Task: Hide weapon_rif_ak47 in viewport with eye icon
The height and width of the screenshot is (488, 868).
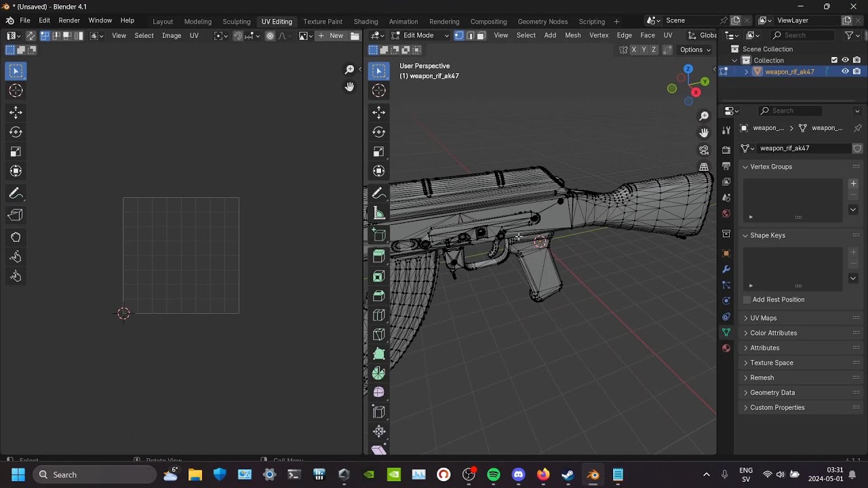Action: 846,71
